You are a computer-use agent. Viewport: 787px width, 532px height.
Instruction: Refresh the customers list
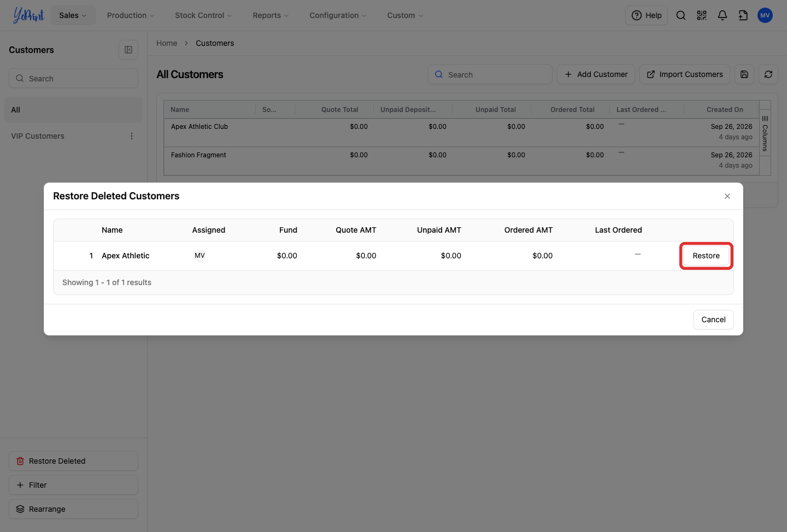click(768, 74)
